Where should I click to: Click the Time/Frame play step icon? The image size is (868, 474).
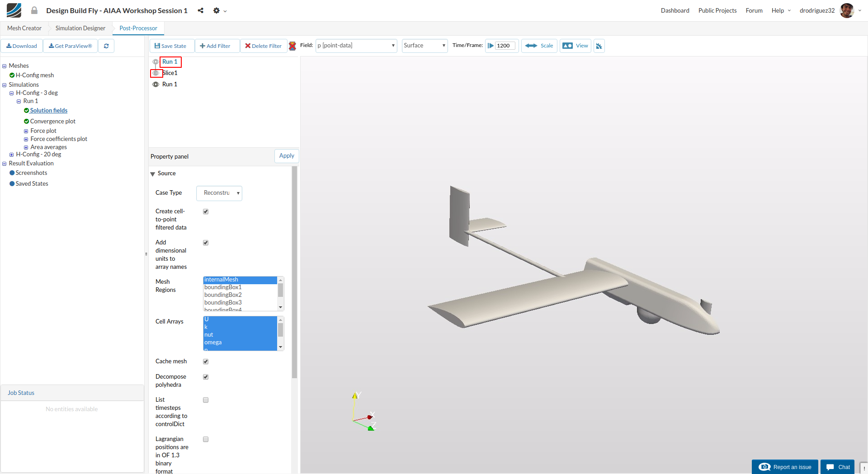pos(491,46)
